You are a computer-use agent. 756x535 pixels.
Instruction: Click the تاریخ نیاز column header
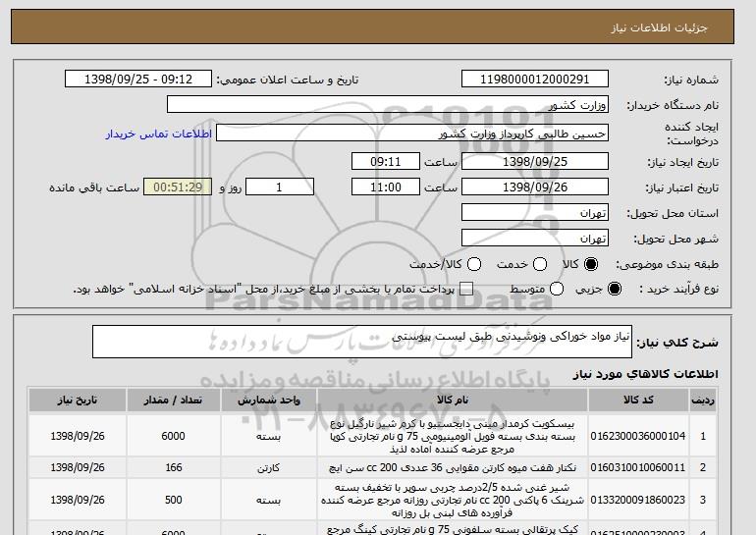[78, 401]
